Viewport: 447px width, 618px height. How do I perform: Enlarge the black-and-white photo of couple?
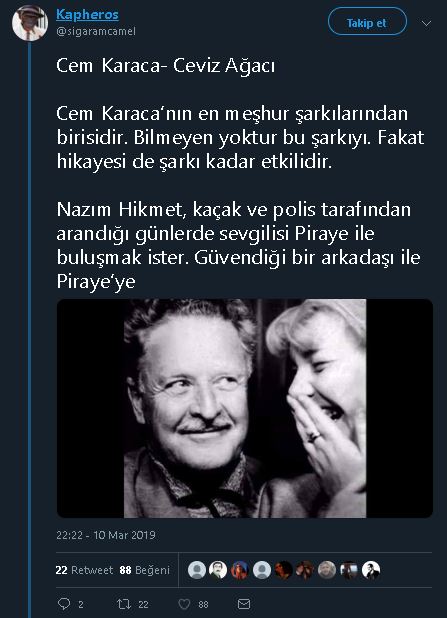pos(245,408)
